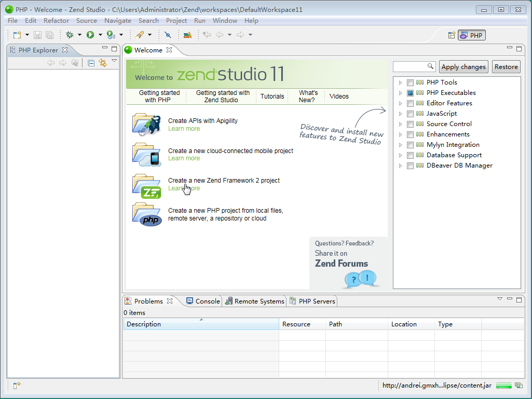
Task: Expand the JavaScript tree node
Action: [400, 114]
